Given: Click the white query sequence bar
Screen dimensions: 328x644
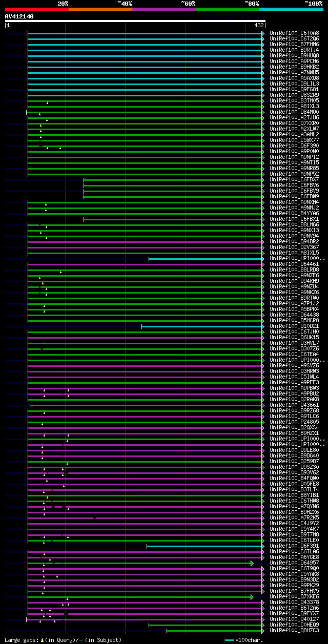Looking at the screenshot, I should [x=135, y=21].
